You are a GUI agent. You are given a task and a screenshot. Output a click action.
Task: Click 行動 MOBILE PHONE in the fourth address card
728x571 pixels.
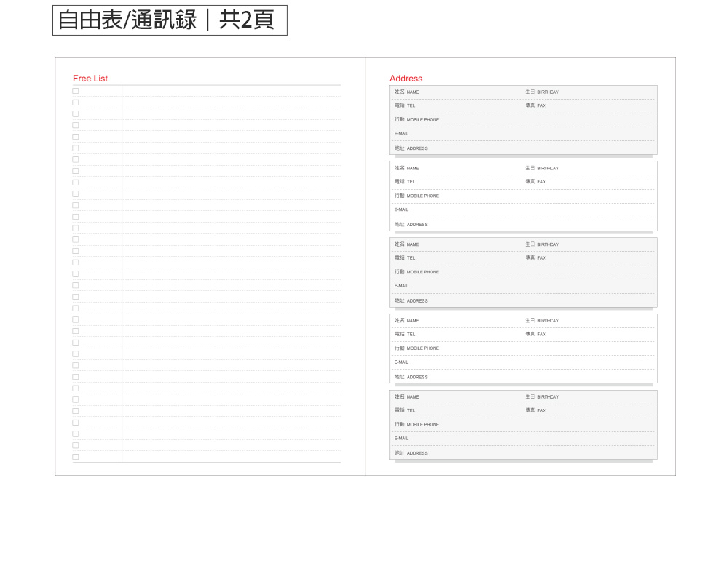416,348
